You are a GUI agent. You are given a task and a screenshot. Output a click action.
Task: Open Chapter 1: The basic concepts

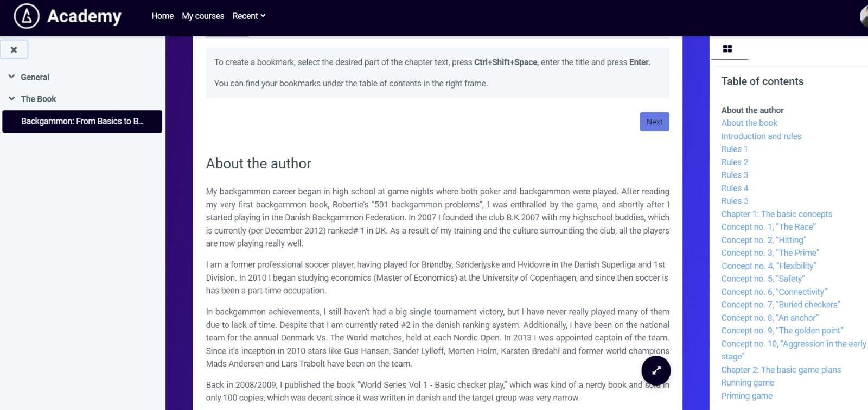pyautogui.click(x=776, y=214)
